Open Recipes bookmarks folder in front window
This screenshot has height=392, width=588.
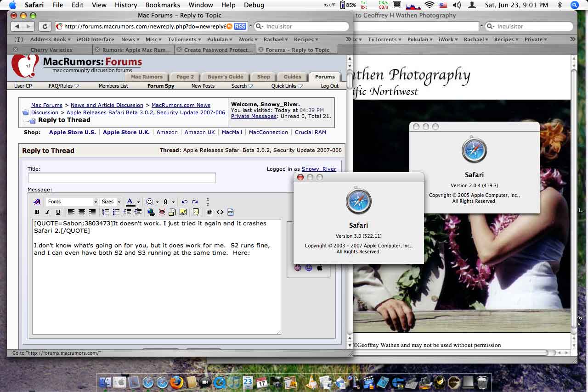tap(307, 39)
